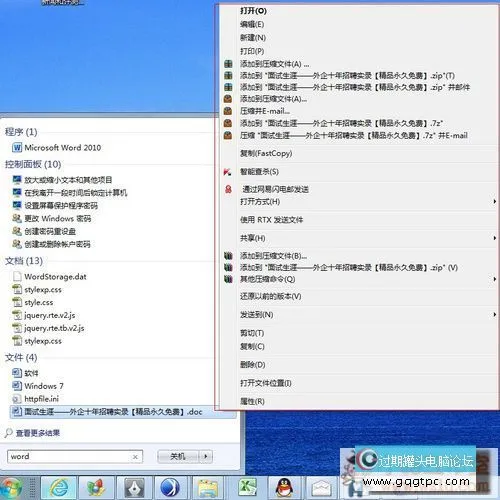Image resolution: width=500 pixels, height=500 pixels.
Task: Click the users icon beside 更改 Windows 密码
Action: coord(17,218)
